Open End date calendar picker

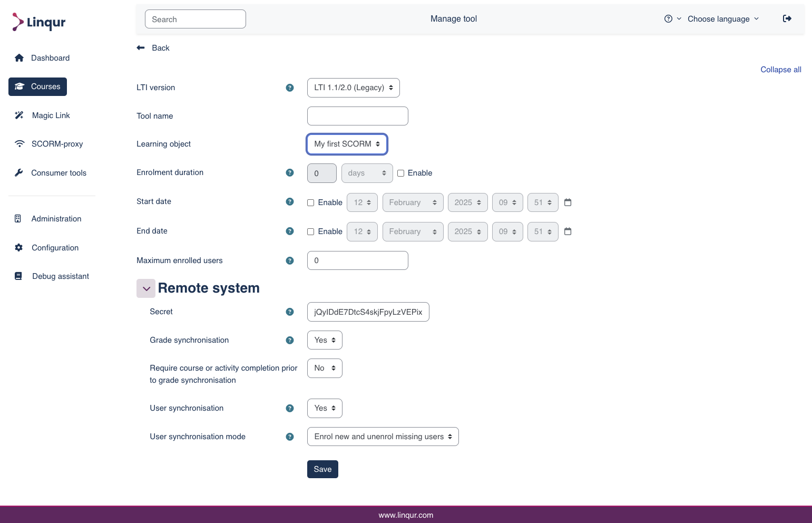[x=568, y=231]
